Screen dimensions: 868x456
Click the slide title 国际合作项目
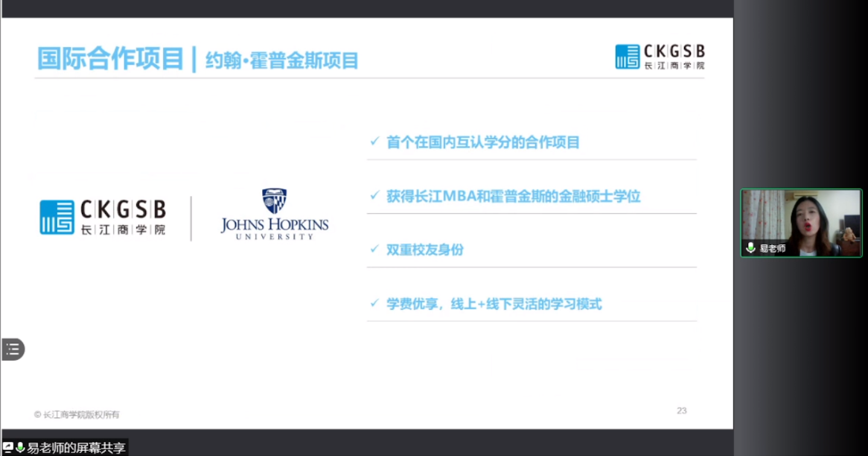[x=110, y=59]
